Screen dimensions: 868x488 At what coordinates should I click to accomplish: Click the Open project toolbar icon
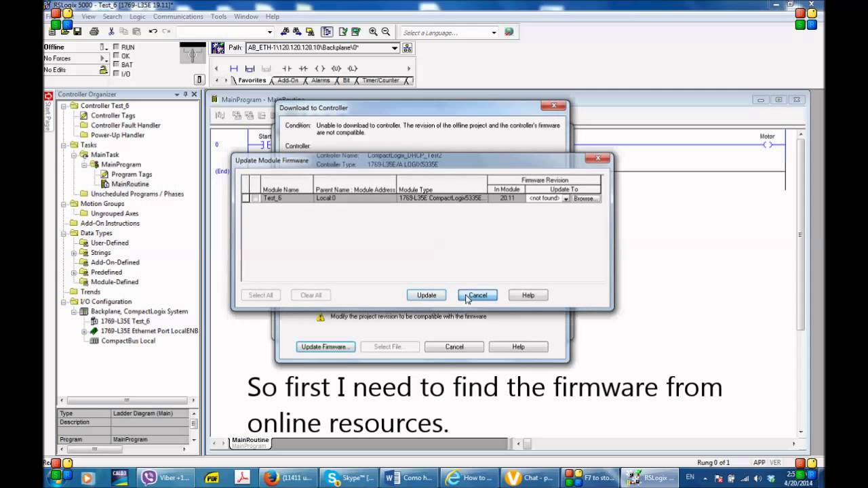click(65, 32)
